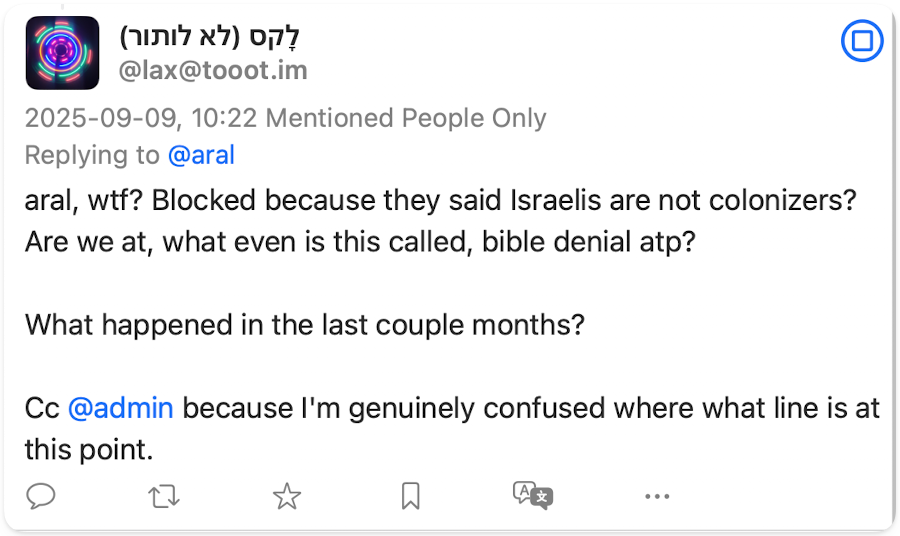Open the more options ellipsis menu
Viewport: 900px width, 536px height.
[x=656, y=495]
